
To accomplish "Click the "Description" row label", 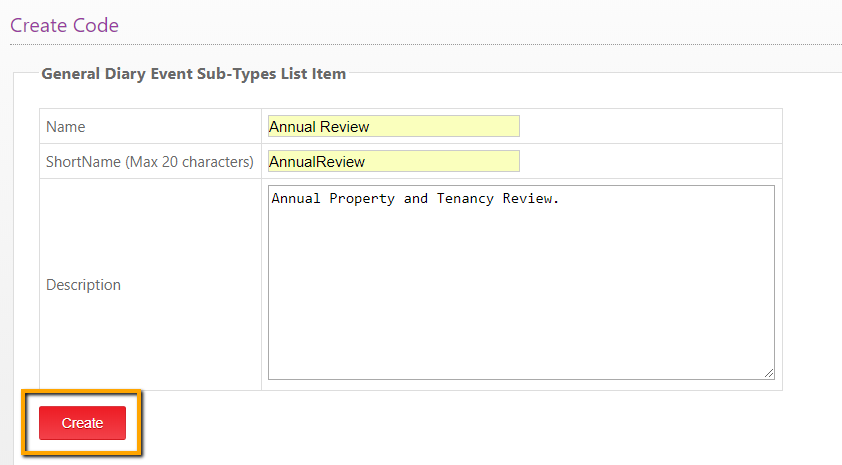I will 83,285.
